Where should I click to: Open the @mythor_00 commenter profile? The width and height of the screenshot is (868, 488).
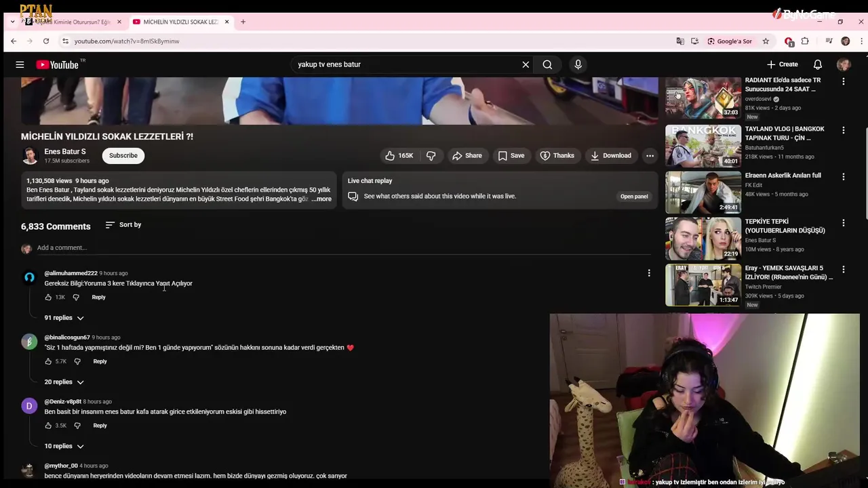61,466
